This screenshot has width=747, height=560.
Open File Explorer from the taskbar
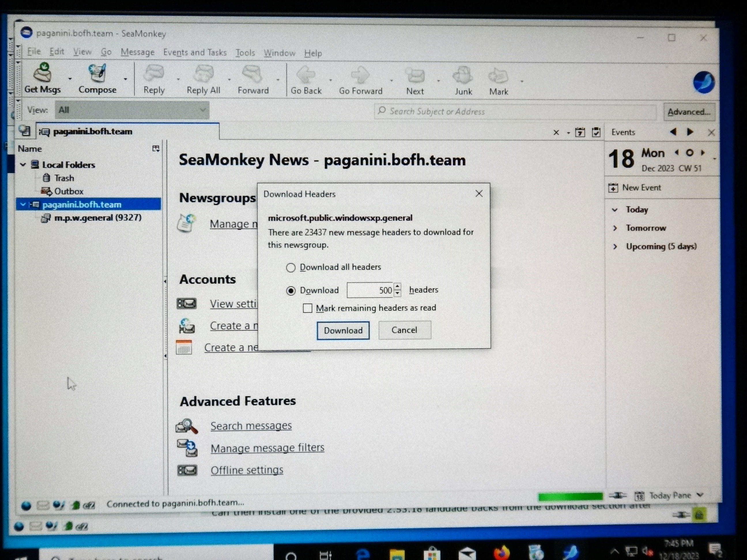pos(397,554)
